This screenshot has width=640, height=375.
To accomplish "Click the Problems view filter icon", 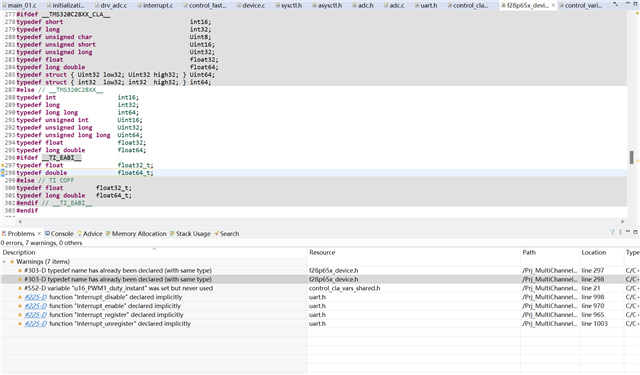I will coord(612,232).
